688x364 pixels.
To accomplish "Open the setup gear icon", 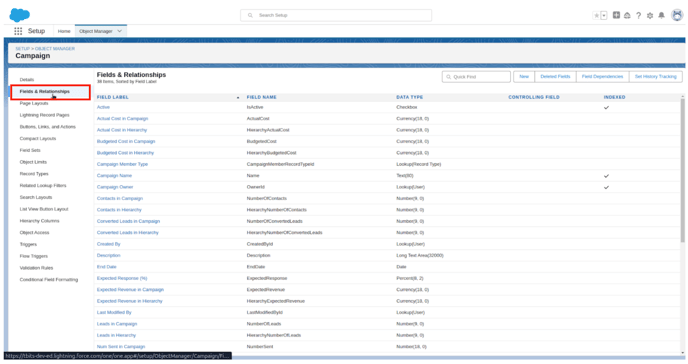I will [650, 15].
